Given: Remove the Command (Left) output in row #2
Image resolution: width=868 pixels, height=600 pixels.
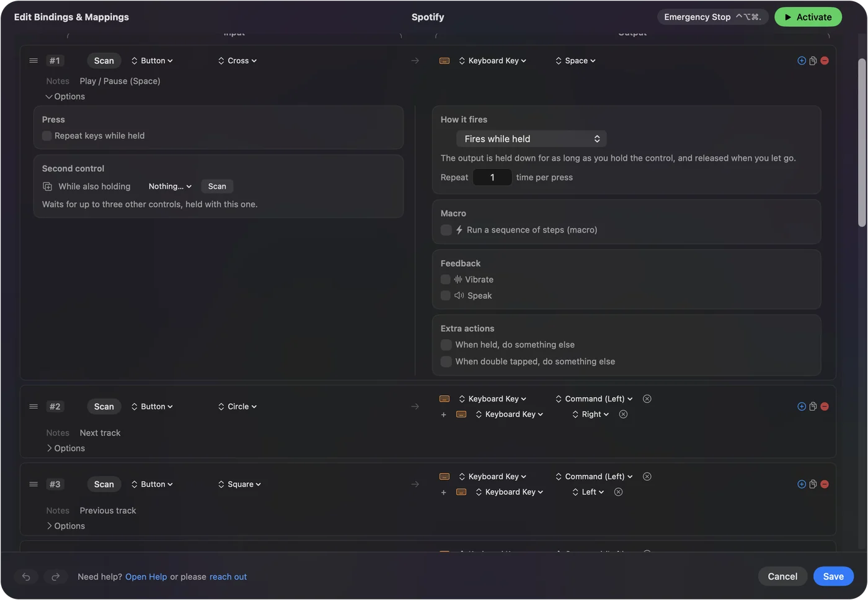Looking at the screenshot, I should coord(647,399).
